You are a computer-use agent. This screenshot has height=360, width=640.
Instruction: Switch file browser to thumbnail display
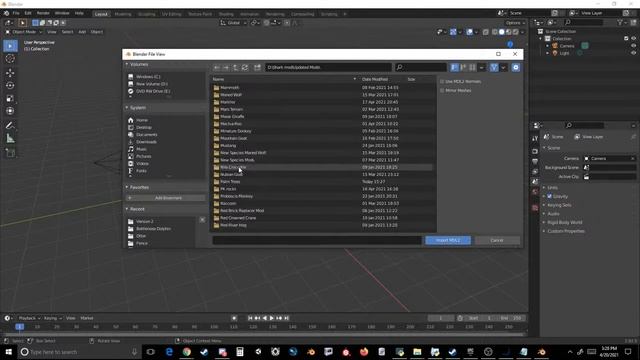coord(472,67)
